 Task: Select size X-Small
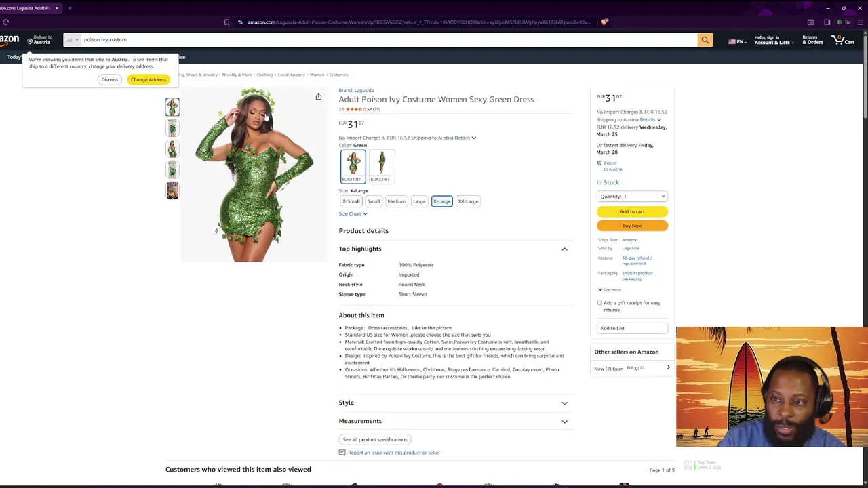pyautogui.click(x=351, y=201)
